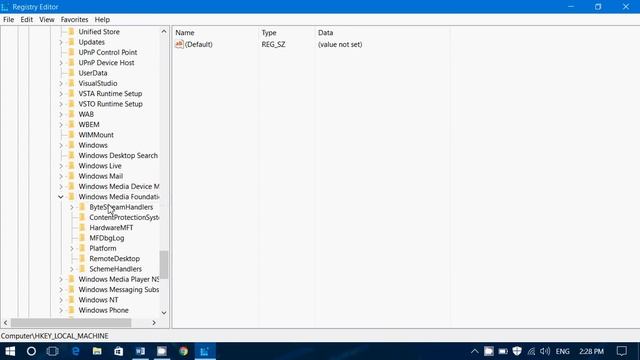Collapse the Windows Media Foundation key

[61, 197]
